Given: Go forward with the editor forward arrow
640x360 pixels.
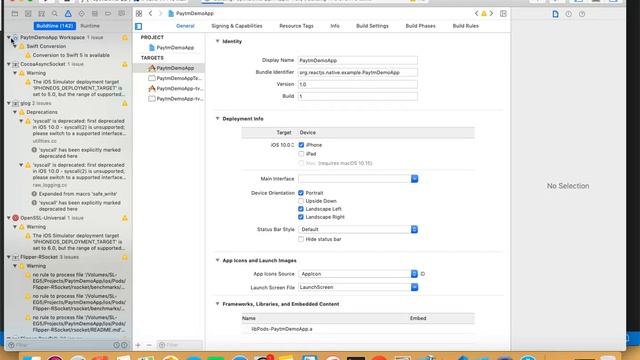Looking at the screenshot, I should coord(160,13).
